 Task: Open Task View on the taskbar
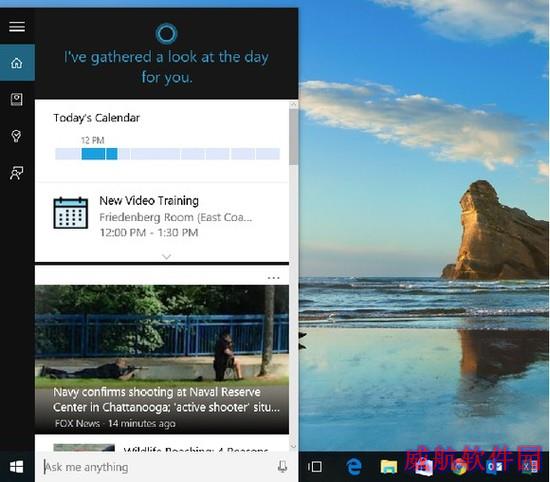pyautogui.click(x=315, y=467)
